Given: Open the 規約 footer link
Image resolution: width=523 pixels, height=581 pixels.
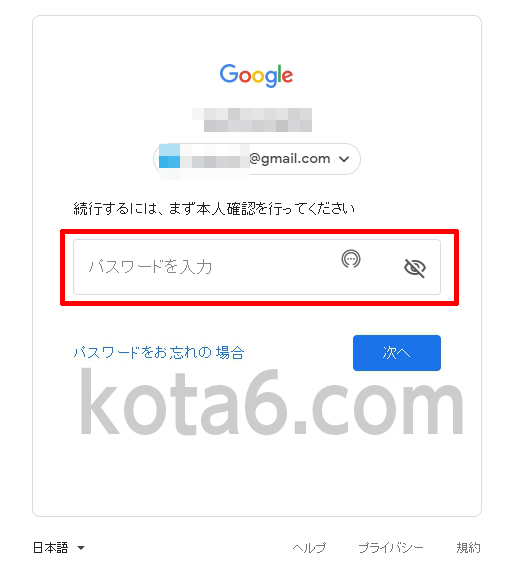Looking at the screenshot, I should [x=469, y=548].
